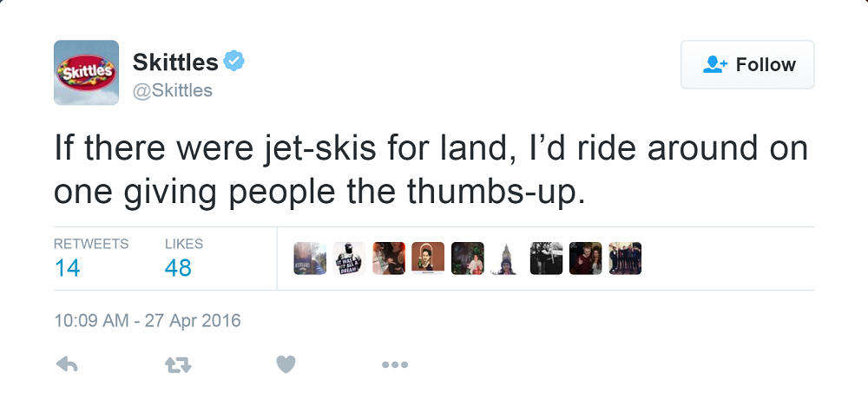Screen dimensions: 868x419
Task: Click the reply arrow icon
Action: coord(67,365)
